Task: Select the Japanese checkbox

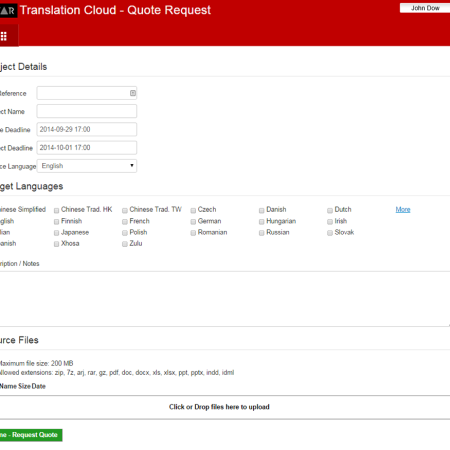Action: [57, 233]
